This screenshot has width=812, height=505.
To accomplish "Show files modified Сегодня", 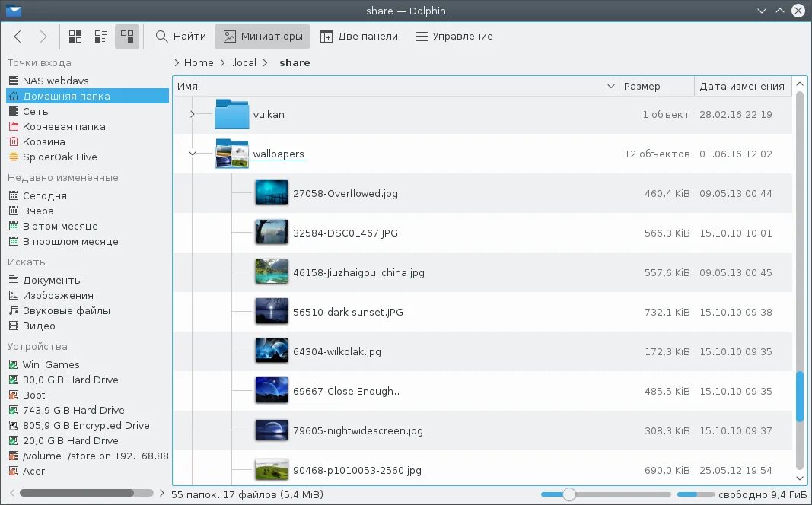I will coord(88,195).
